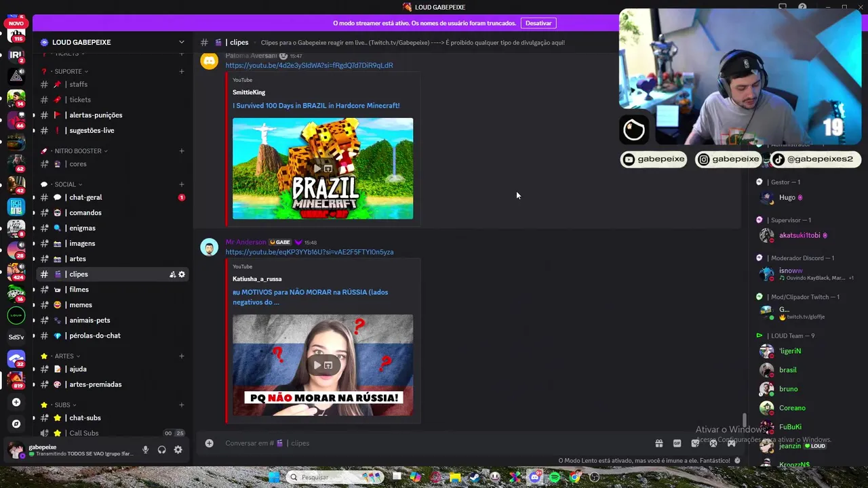Image resolution: width=868 pixels, height=488 pixels.
Task: Open the tickets channel
Action: [x=113, y=100]
